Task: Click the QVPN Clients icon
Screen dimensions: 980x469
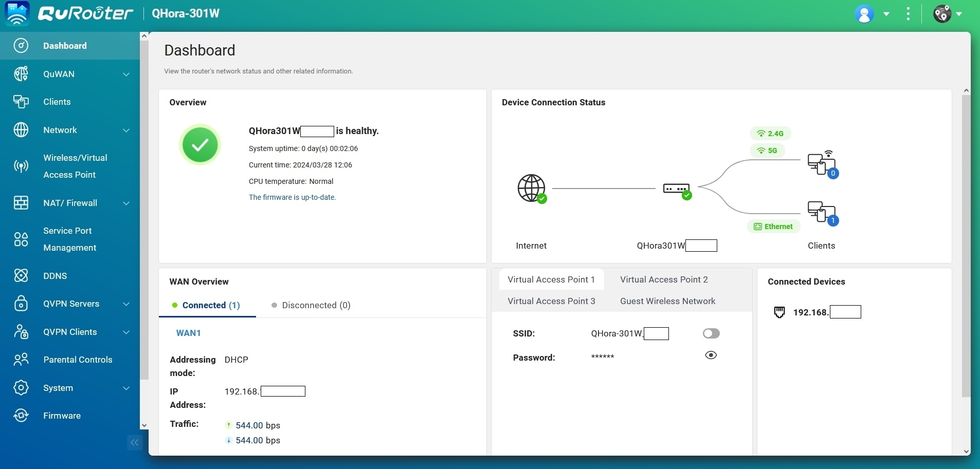Action: pyautogui.click(x=21, y=332)
